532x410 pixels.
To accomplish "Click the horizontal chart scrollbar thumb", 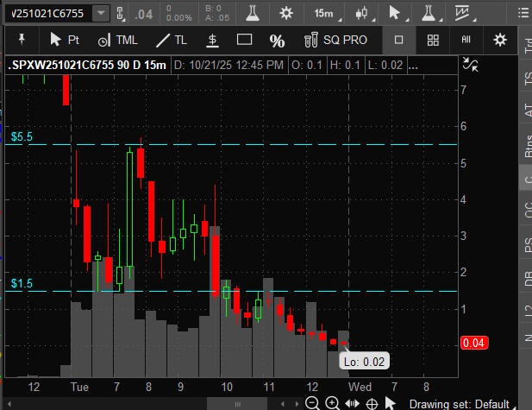I will 237,404.
